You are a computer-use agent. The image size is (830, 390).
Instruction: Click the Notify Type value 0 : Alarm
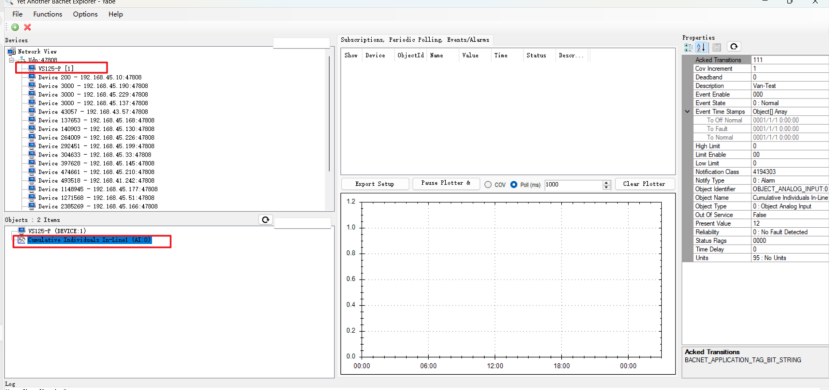pos(790,180)
